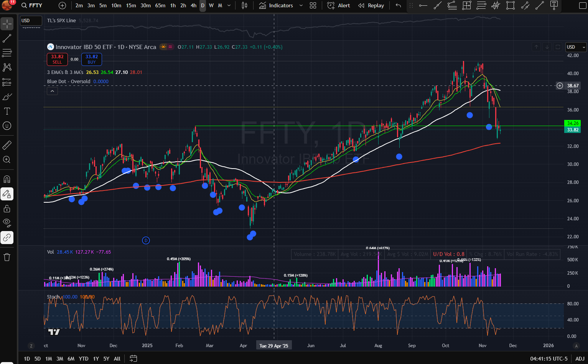Click the A auto scale button
The width and height of the screenshot is (588, 364).
pos(576,346)
